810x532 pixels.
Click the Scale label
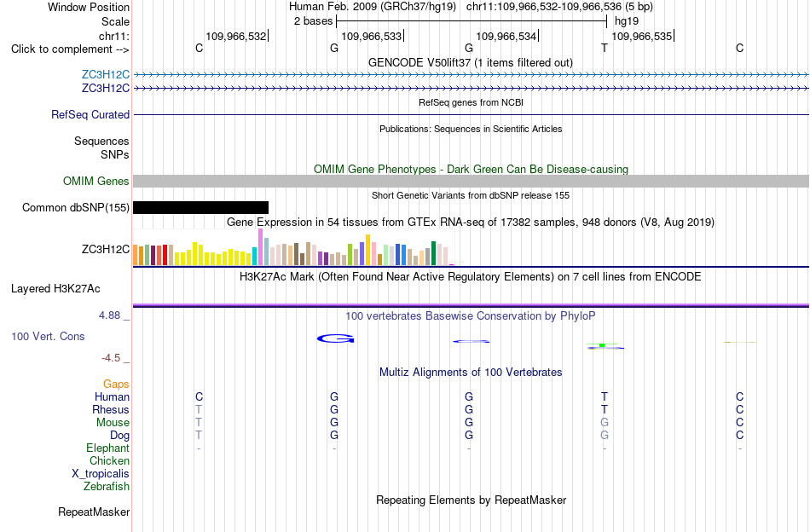coord(115,21)
